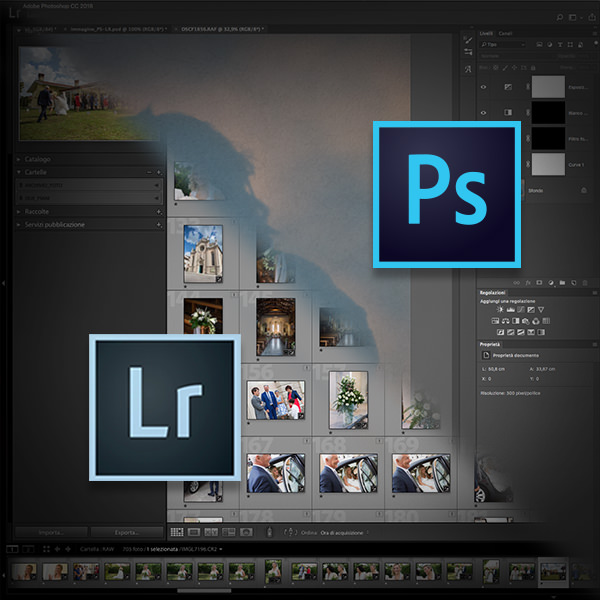
Task: Filter layers by pixel layer icon
Action: pos(539,44)
